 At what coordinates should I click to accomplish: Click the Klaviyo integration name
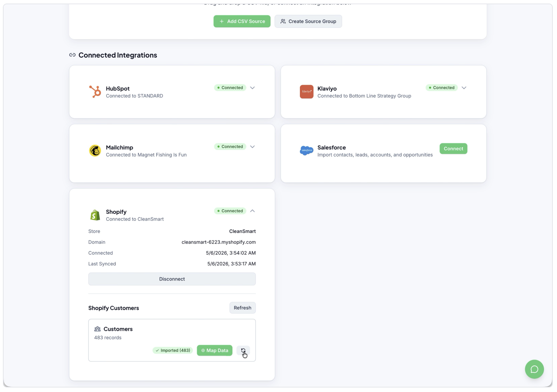(327, 89)
